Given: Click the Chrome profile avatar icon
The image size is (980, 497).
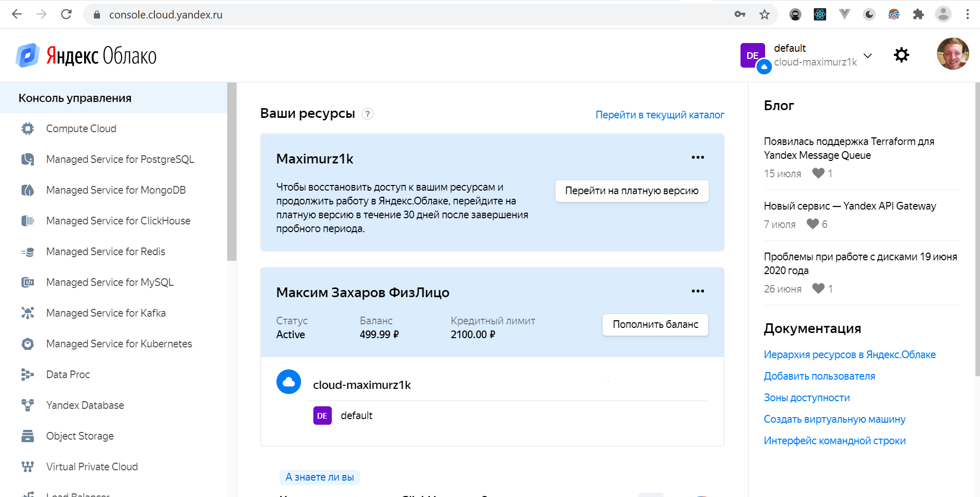Looking at the screenshot, I should (x=943, y=14).
